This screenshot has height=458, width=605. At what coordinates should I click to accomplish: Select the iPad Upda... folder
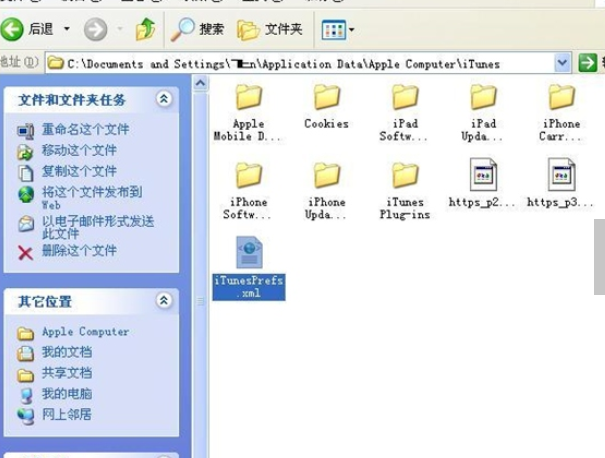pyautogui.click(x=483, y=113)
